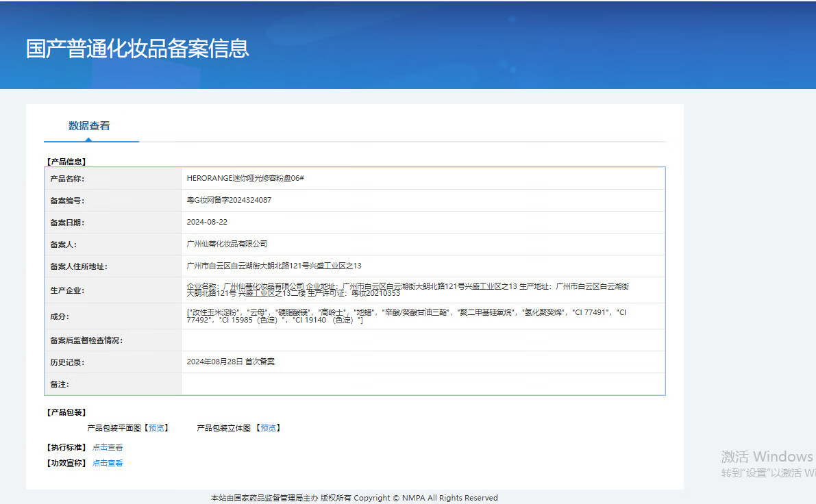Click the NMPA copyright footer text

(354, 498)
